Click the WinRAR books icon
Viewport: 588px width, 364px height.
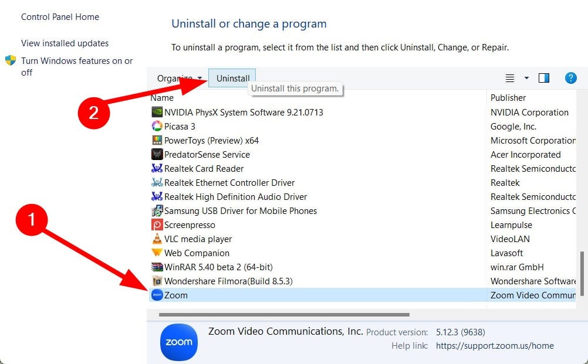[157, 267]
